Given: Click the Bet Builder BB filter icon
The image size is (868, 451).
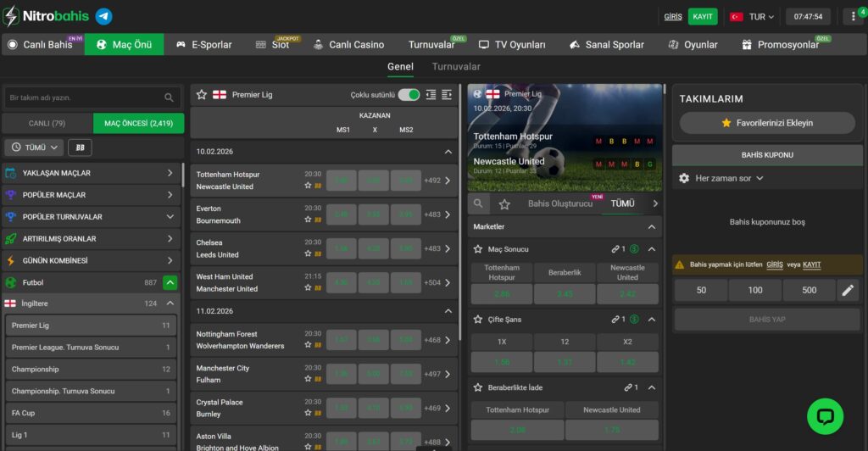Looking at the screenshot, I should click(80, 148).
